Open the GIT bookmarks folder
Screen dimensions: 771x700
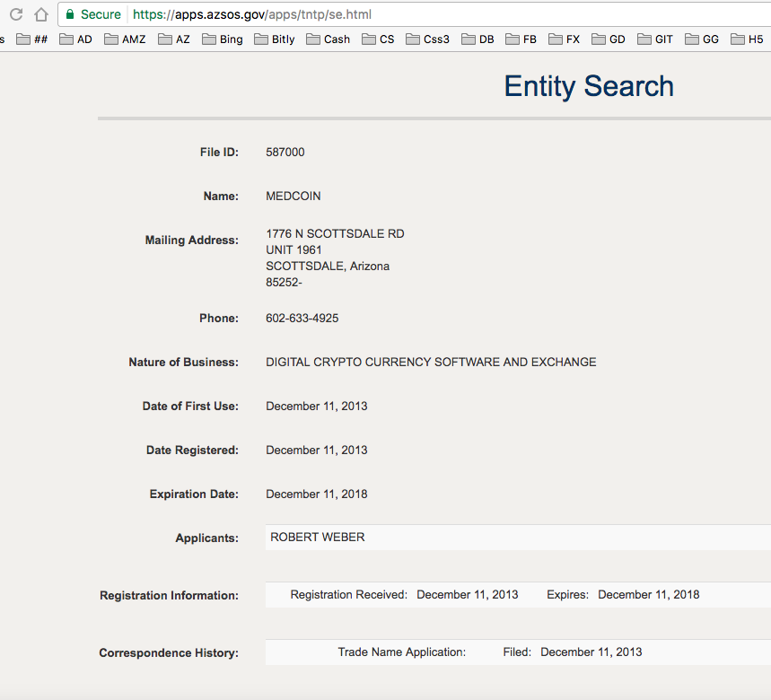coord(655,39)
